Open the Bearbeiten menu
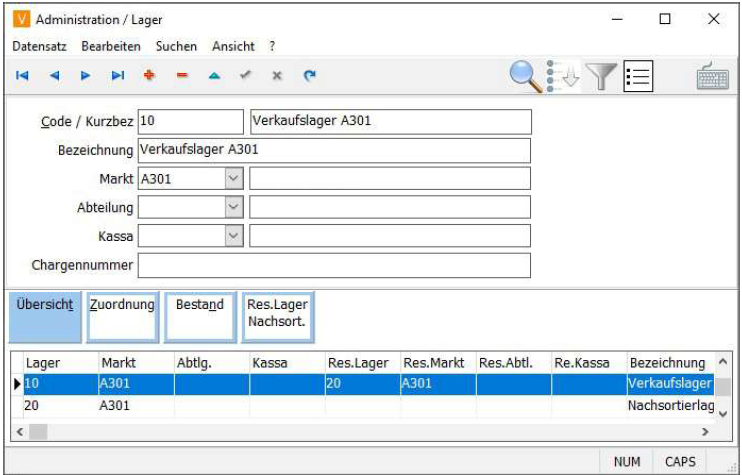Screen dimensions: 742x475 (112, 46)
